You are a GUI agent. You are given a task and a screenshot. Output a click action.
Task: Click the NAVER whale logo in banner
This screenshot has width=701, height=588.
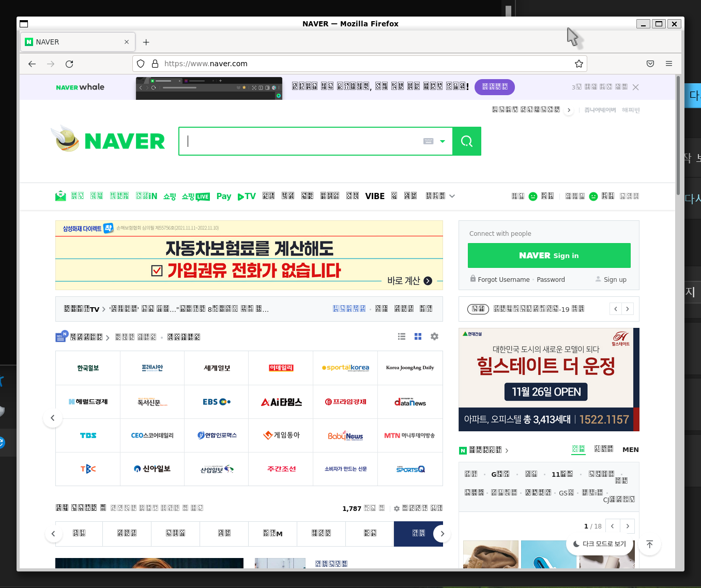[x=80, y=87]
